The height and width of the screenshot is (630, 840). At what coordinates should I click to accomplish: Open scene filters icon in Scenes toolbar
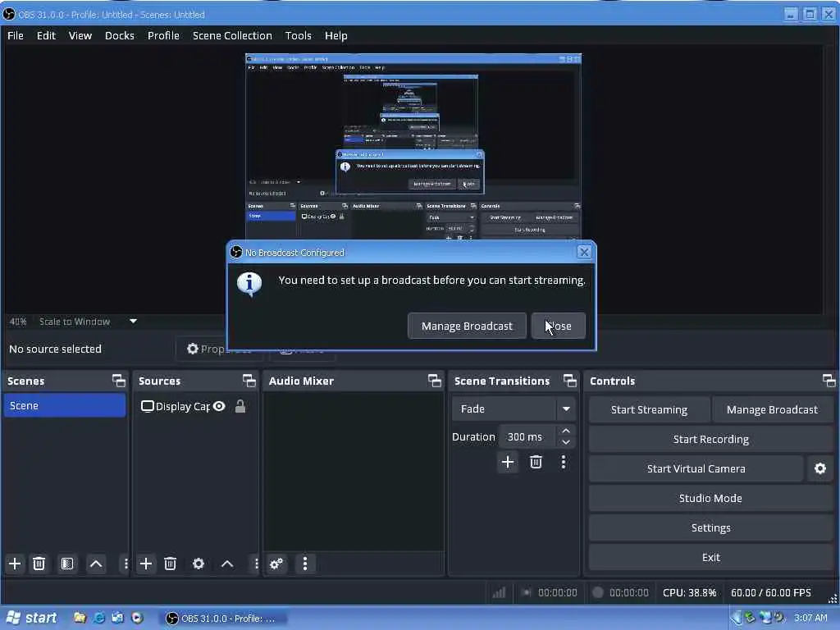(67, 564)
